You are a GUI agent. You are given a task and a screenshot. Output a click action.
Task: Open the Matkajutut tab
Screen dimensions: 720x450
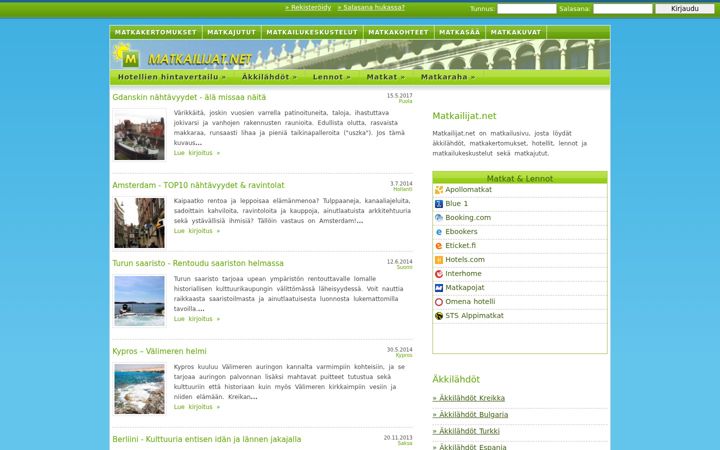[x=231, y=32]
